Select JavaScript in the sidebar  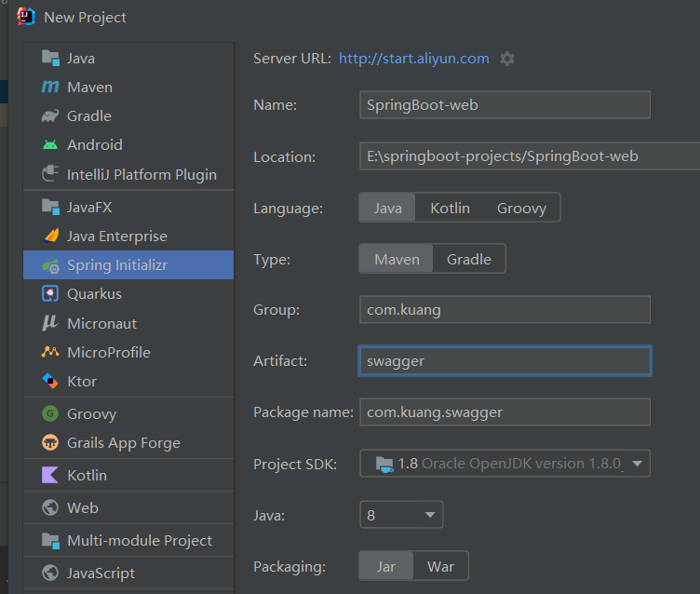click(x=128, y=573)
